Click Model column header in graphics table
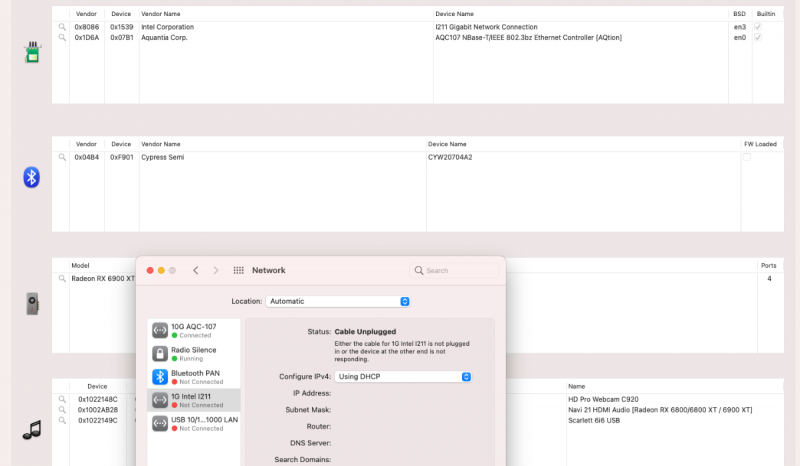Image resolution: width=800 pixels, height=466 pixels. click(x=80, y=265)
